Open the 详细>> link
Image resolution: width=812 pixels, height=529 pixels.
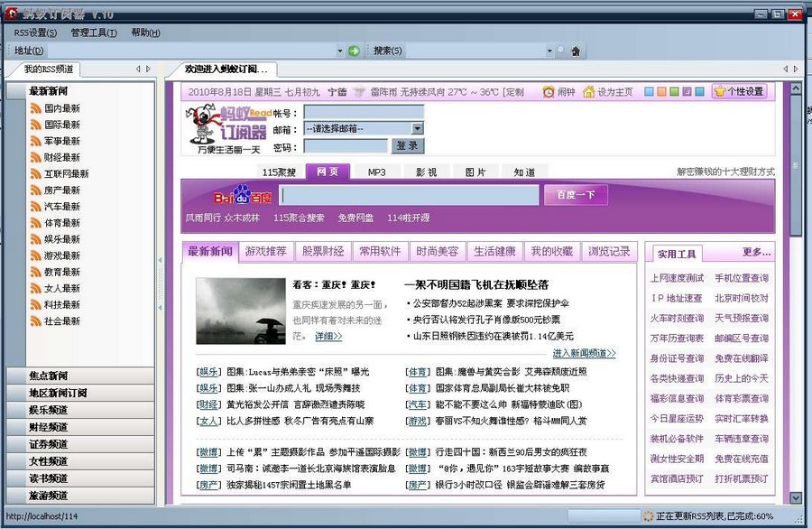click(328, 336)
